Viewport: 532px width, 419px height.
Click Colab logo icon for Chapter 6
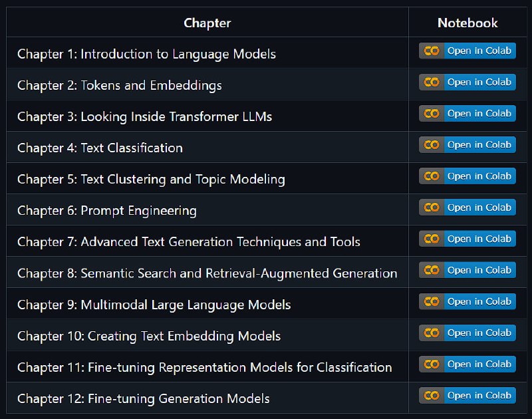pos(432,208)
